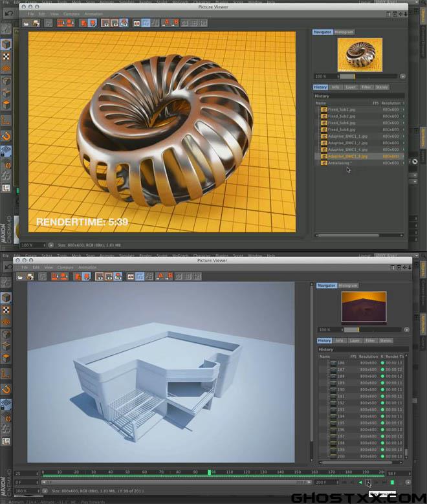Click Set as B icon in torus Picture Viewer
This screenshot has height=504, width=427.
pyautogui.click(x=175, y=23)
